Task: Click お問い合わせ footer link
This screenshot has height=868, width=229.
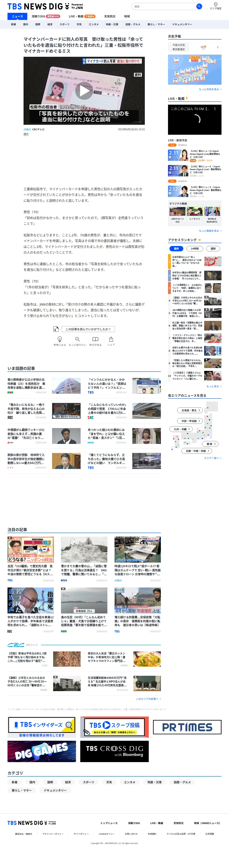Action: tap(131, 834)
